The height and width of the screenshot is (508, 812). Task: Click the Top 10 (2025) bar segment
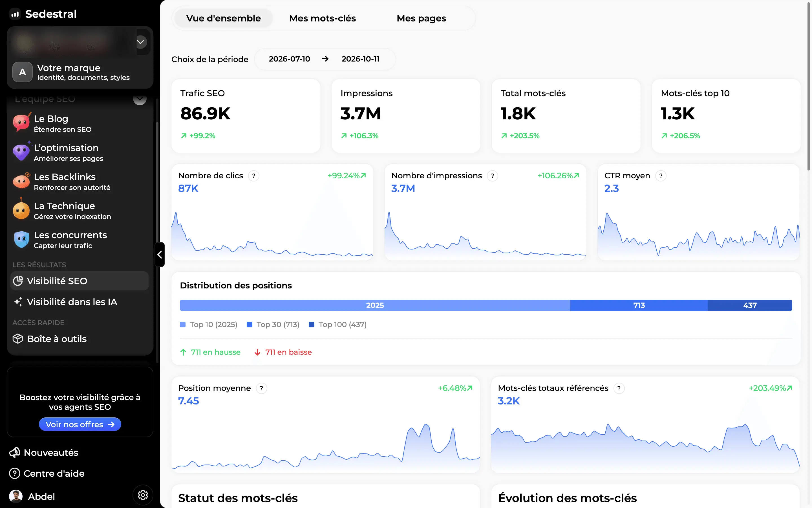(x=375, y=305)
